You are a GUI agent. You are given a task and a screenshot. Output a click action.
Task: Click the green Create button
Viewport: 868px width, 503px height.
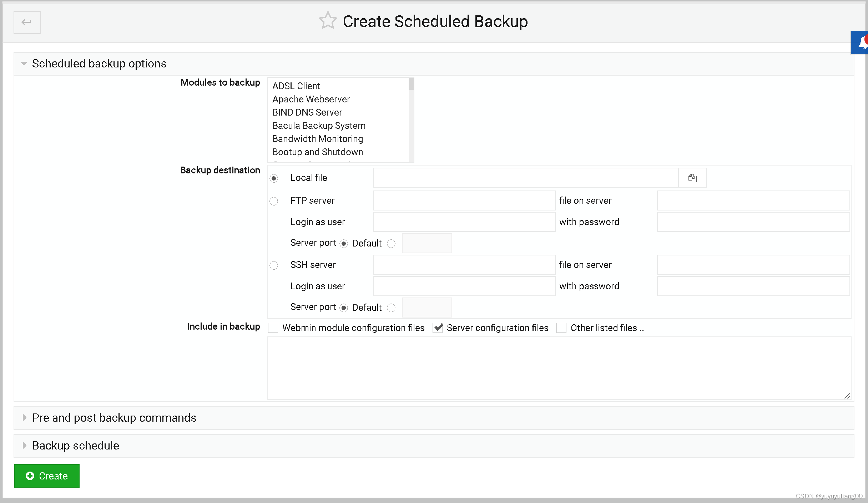click(x=47, y=476)
